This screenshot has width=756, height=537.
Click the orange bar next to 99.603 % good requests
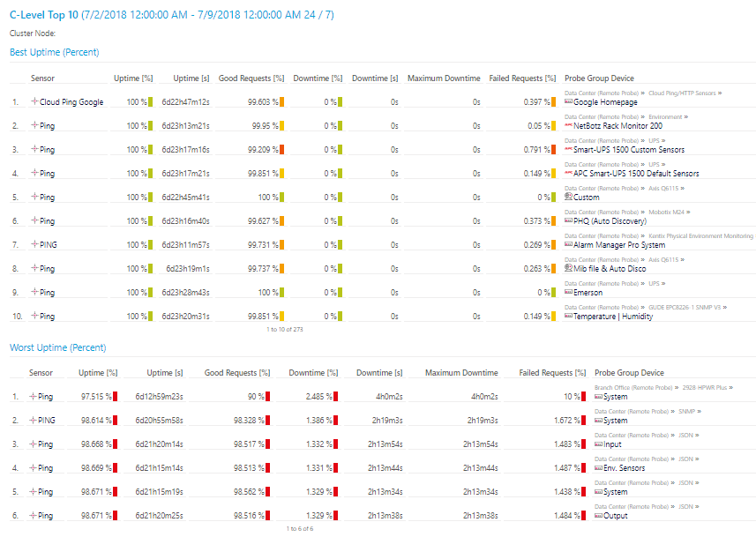click(x=282, y=101)
